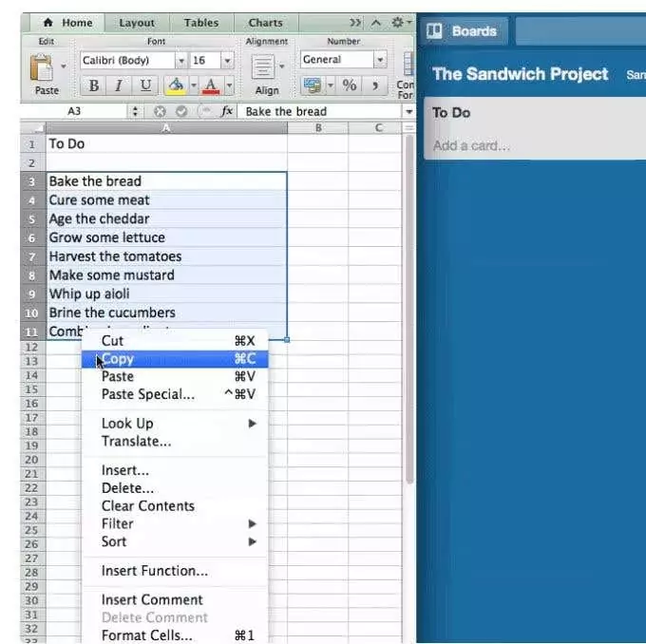Apply the red font color

click(211, 85)
